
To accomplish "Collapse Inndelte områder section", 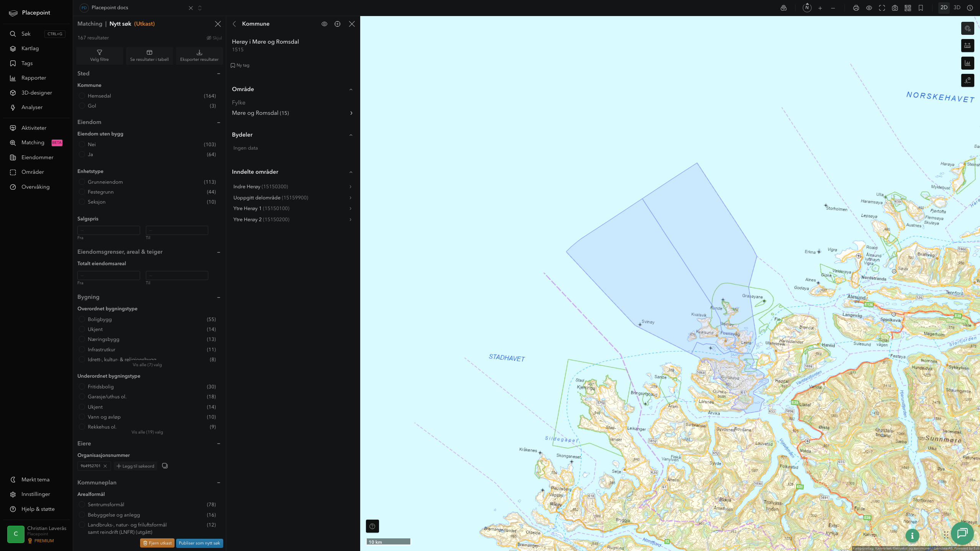I will tap(351, 172).
